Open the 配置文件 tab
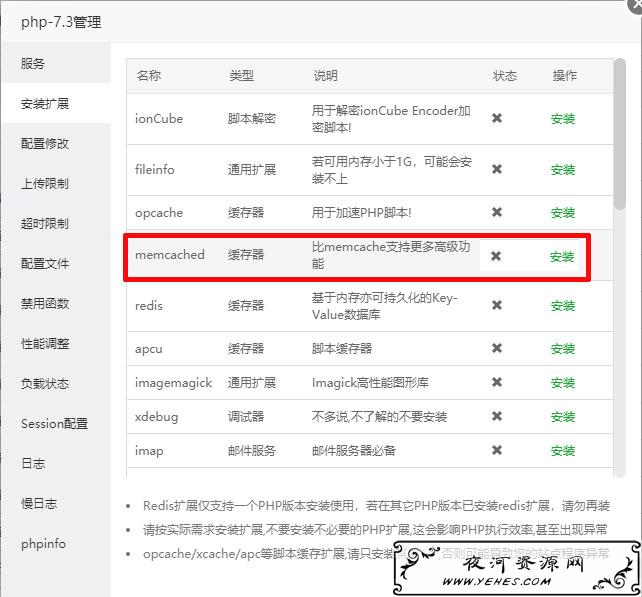 56,263
